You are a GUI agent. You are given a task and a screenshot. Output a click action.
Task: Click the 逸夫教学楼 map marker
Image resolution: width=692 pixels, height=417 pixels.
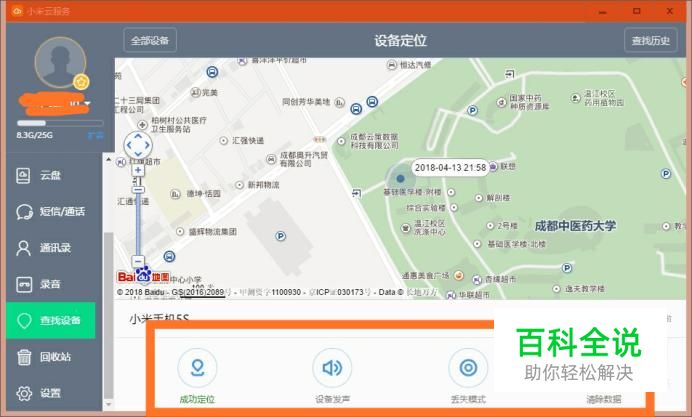click(x=557, y=289)
